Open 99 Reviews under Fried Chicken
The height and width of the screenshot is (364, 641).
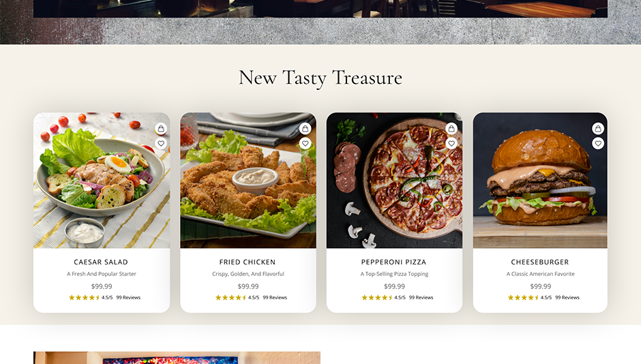275,297
